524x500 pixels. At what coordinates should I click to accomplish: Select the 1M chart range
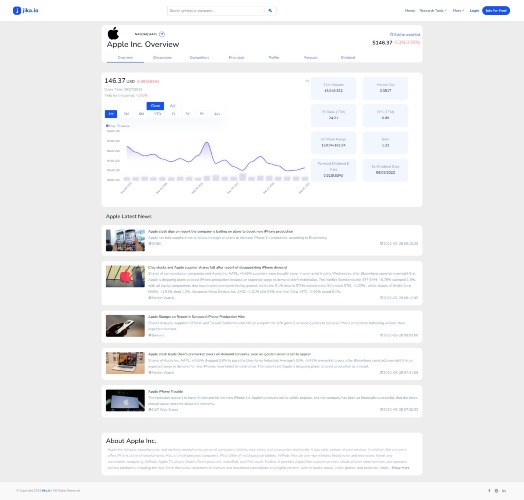click(x=111, y=114)
